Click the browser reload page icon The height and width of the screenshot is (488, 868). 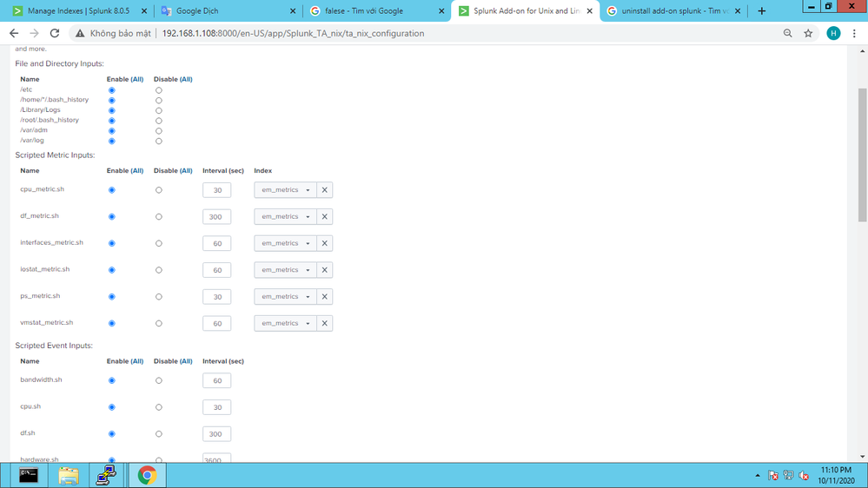[x=55, y=33]
